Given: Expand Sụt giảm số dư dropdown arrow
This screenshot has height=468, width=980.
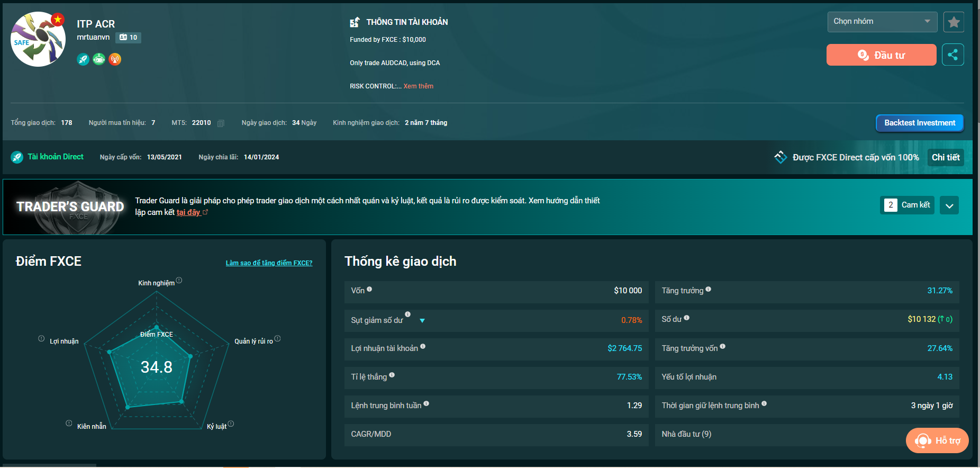Looking at the screenshot, I should point(422,321).
